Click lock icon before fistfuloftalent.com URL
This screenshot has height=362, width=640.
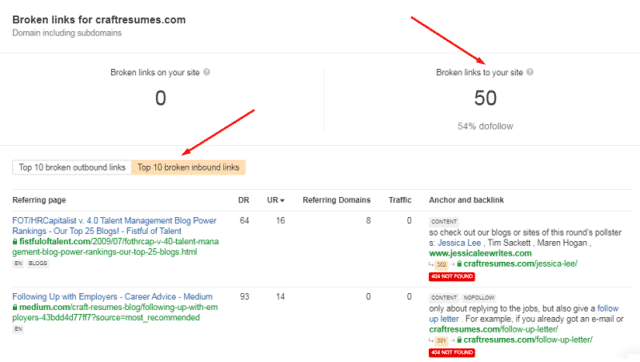click(15, 242)
